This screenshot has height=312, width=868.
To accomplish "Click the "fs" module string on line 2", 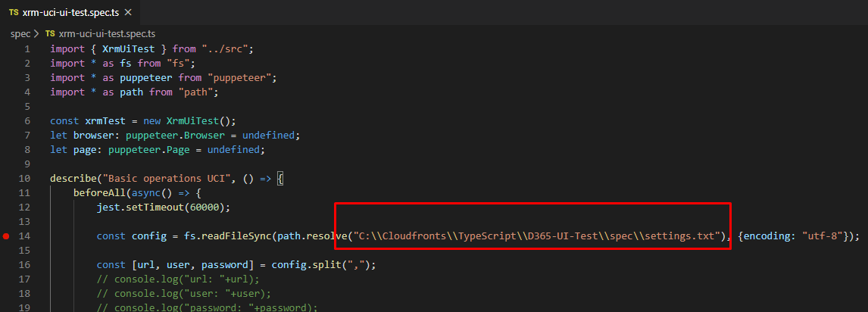I will (x=178, y=63).
